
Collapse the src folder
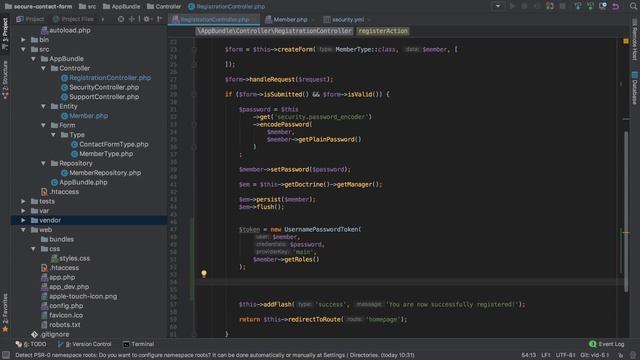tap(23, 49)
